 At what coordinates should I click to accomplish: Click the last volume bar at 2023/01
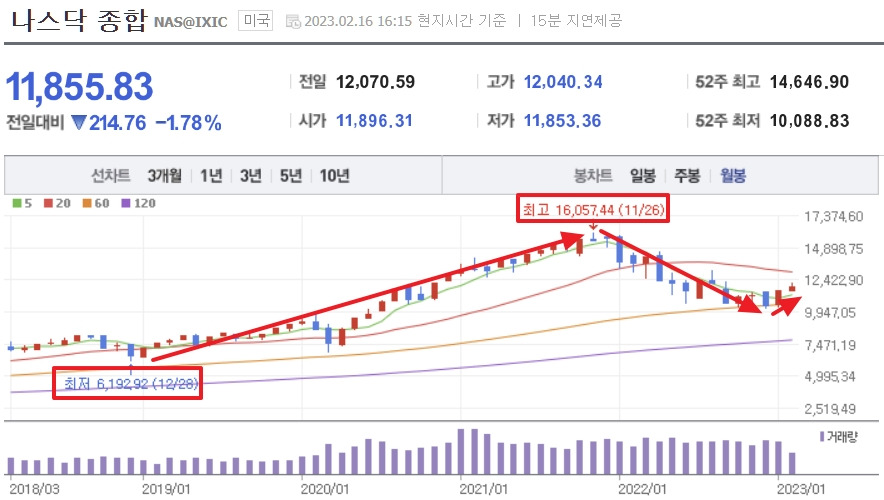tap(792, 463)
